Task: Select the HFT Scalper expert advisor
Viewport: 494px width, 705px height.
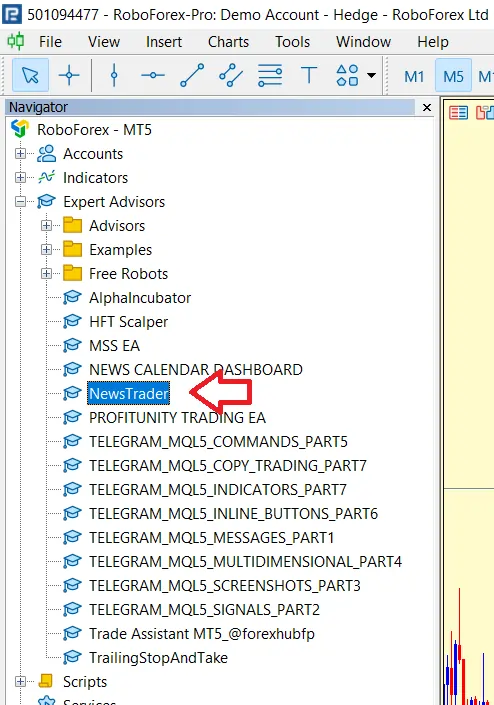Action: coord(128,321)
